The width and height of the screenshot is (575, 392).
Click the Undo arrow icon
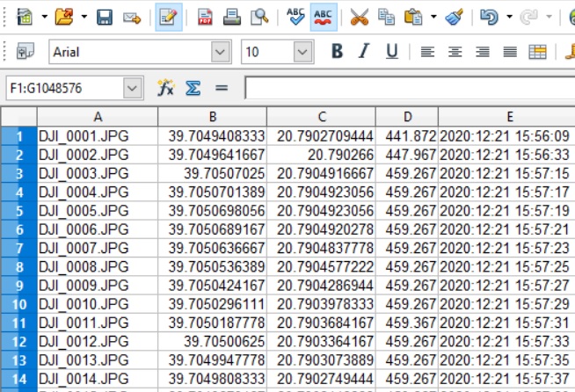click(489, 17)
